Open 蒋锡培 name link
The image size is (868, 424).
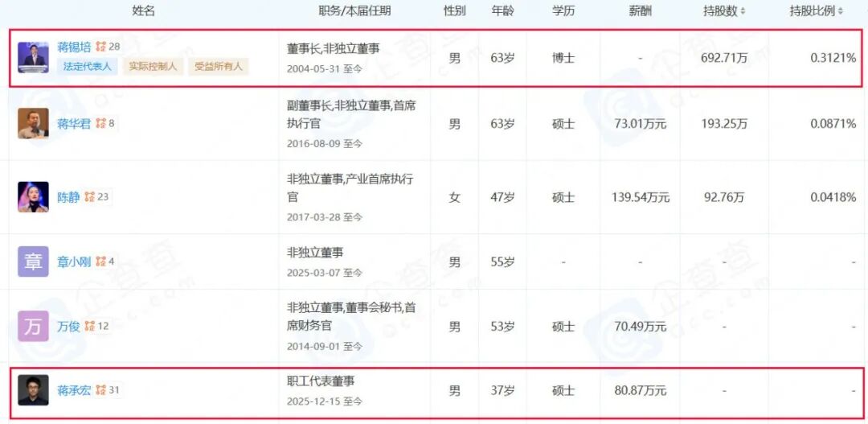(74, 47)
